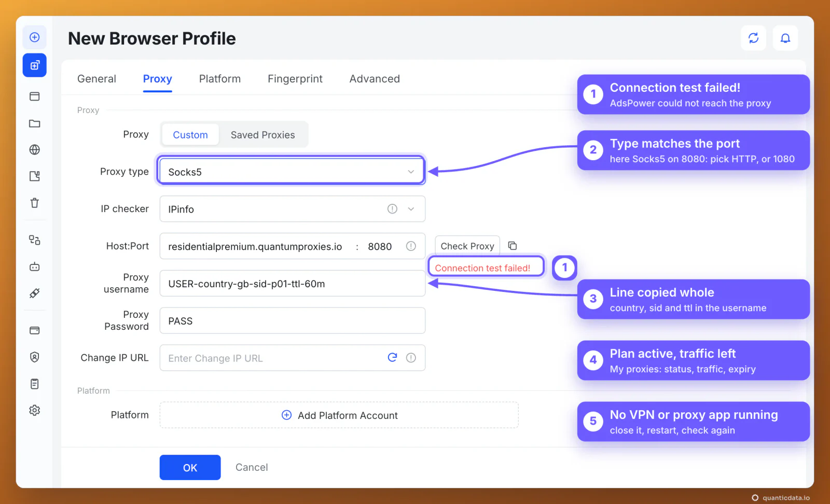Open the browser window sidebar icon
The height and width of the screenshot is (504, 830).
click(35, 96)
